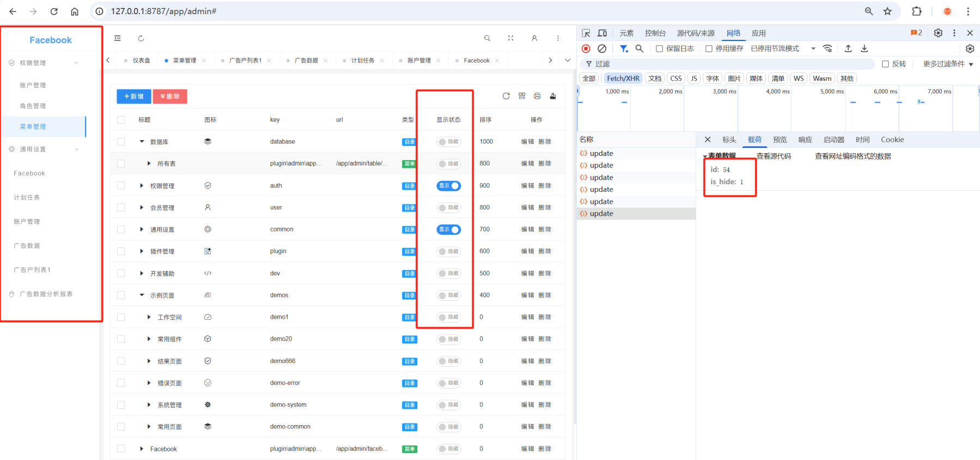The width and height of the screenshot is (980, 460).
Task: Bookmark this page with the star icon
Action: click(x=887, y=11)
